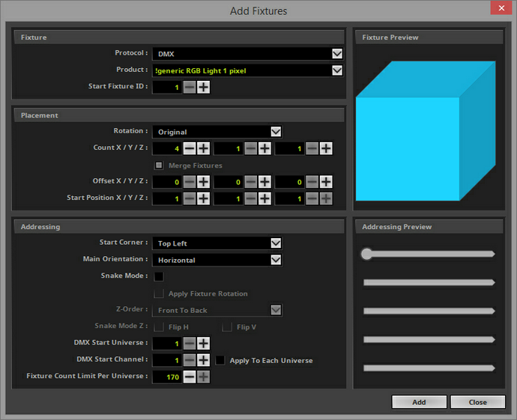This screenshot has height=420, width=517.
Task: Click the Close button
Action: click(478, 402)
